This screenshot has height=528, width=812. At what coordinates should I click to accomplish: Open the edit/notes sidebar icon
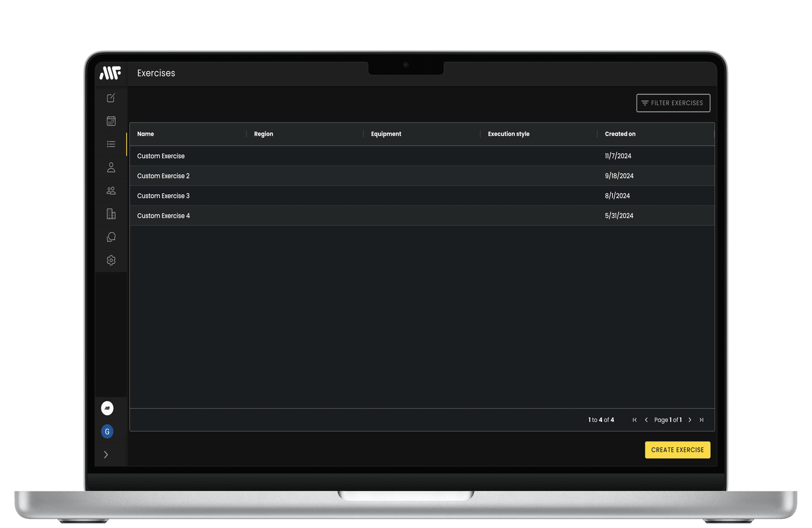click(111, 98)
